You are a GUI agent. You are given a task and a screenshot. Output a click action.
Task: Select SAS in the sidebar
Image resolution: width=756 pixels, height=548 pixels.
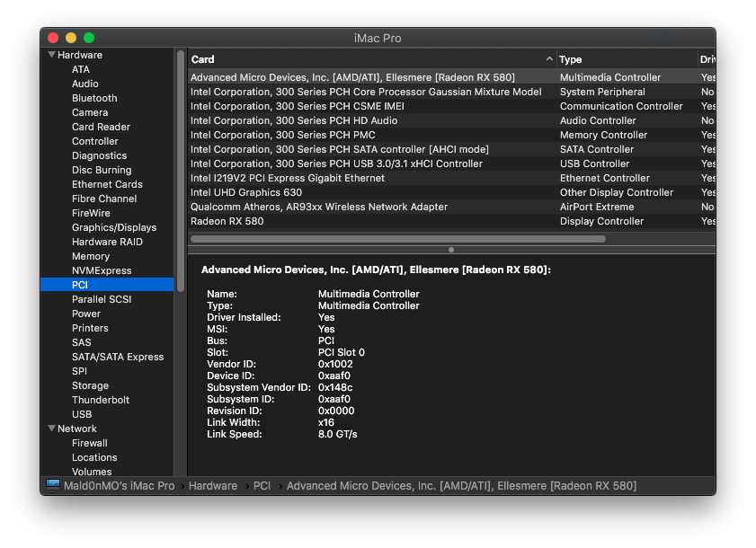82,342
